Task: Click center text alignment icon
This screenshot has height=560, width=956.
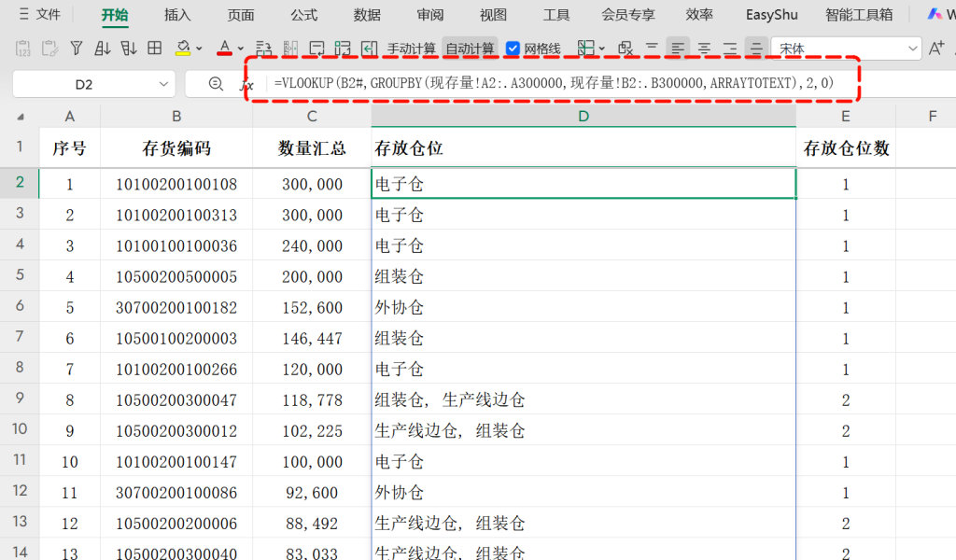Action: point(704,49)
